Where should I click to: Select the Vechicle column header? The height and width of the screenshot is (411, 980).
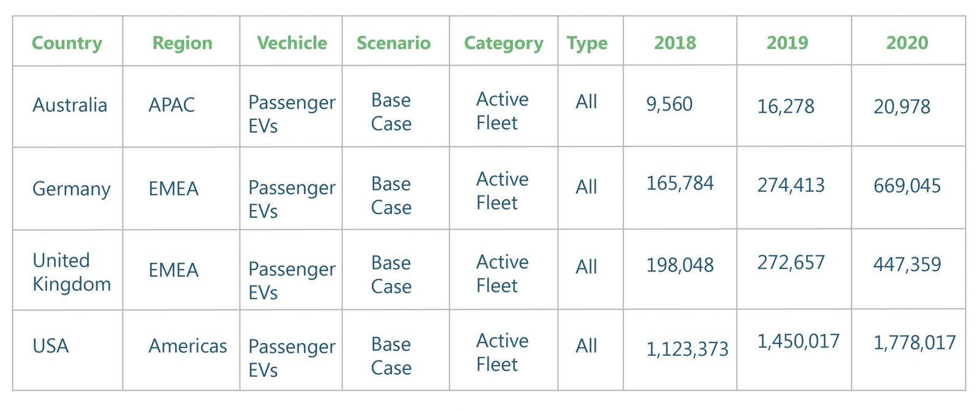[x=292, y=43]
